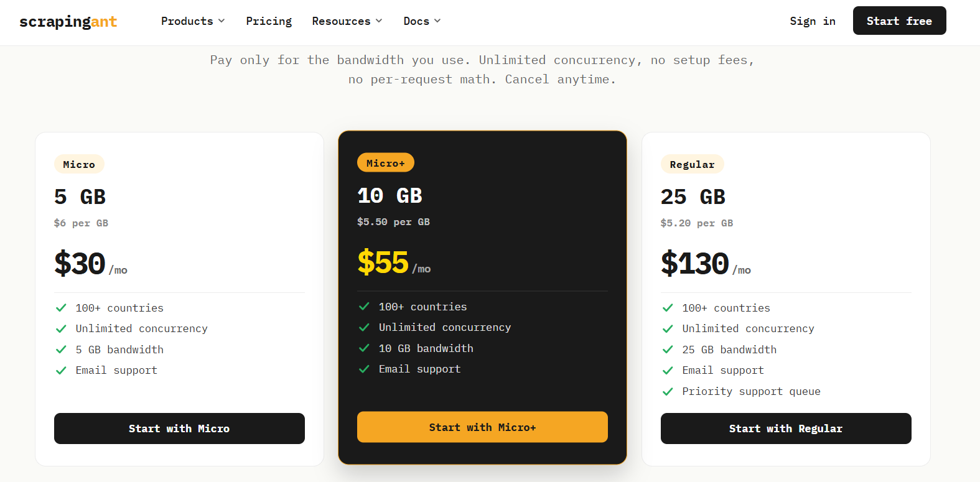Click the Start free button
This screenshot has height=482, width=980.
(899, 21)
